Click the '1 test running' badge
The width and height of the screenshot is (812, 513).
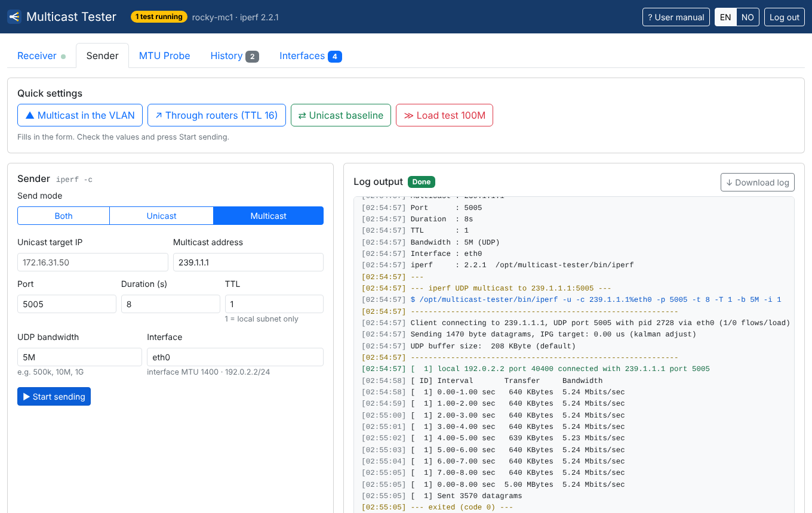click(x=159, y=17)
